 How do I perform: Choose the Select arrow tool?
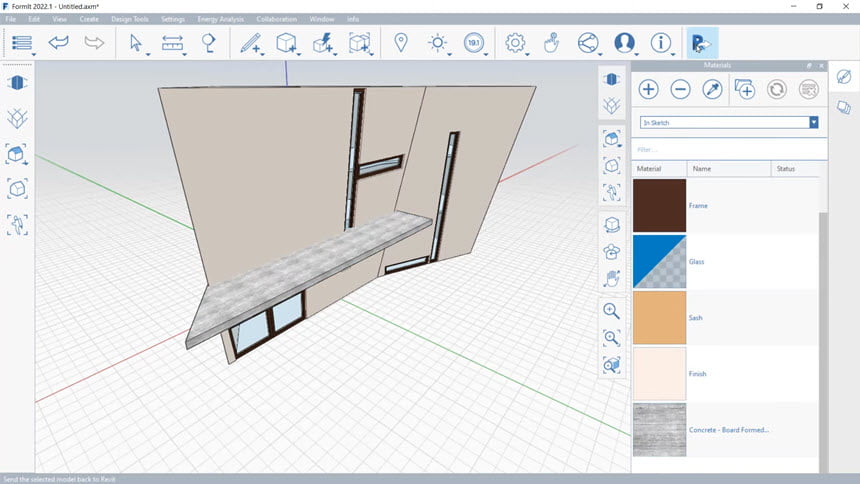pos(135,42)
